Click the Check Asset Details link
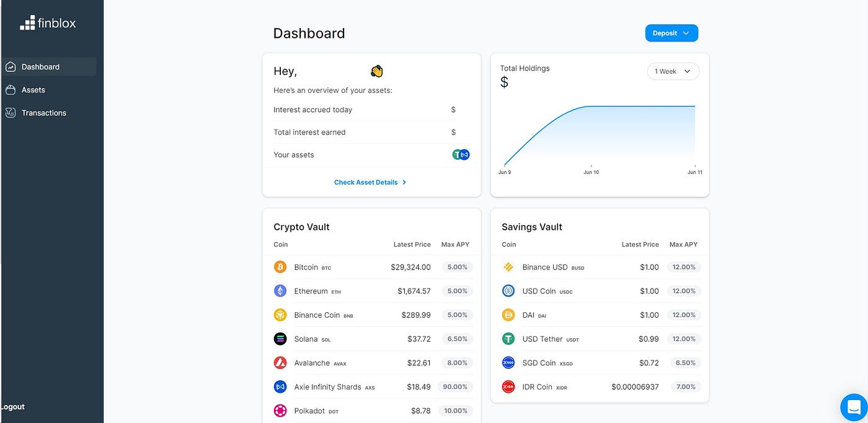Screen dimensions: 868x423 coord(370,182)
